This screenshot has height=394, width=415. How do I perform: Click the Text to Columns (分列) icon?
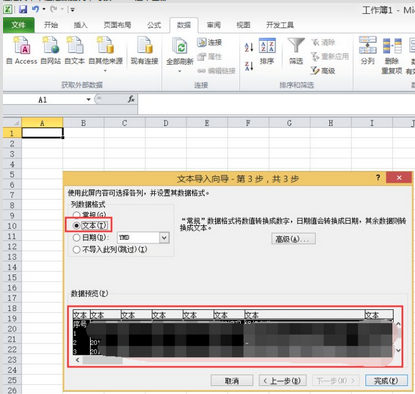pyautogui.click(x=368, y=46)
